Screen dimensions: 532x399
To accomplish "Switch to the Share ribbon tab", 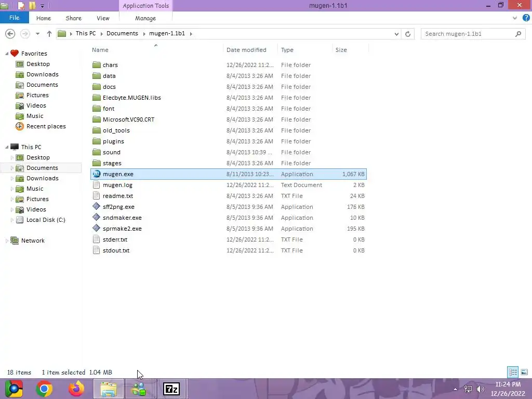I will [x=74, y=18].
